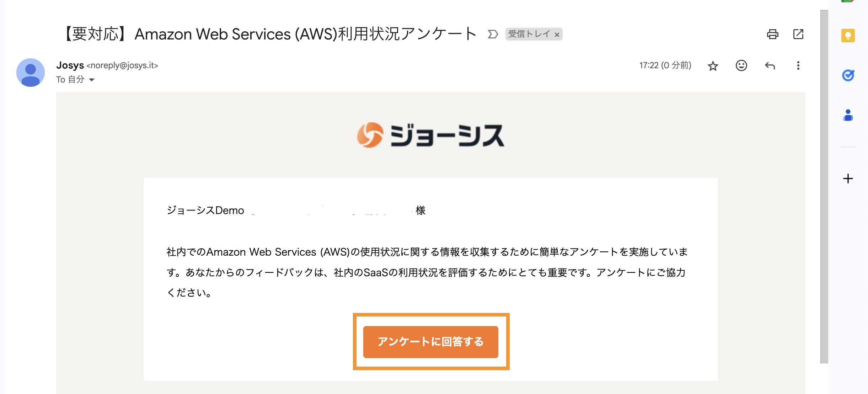The image size is (868, 394).
Task: Add an emoji reaction to the message
Action: click(741, 65)
